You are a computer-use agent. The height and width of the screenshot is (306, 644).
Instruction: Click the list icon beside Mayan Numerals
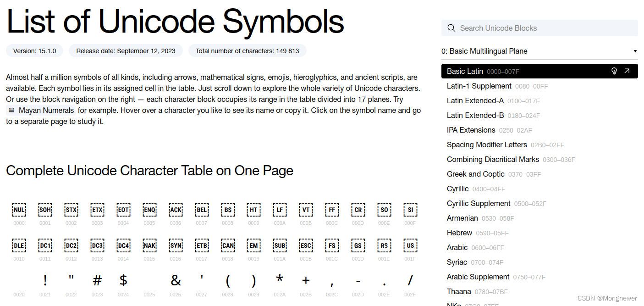(11, 111)
